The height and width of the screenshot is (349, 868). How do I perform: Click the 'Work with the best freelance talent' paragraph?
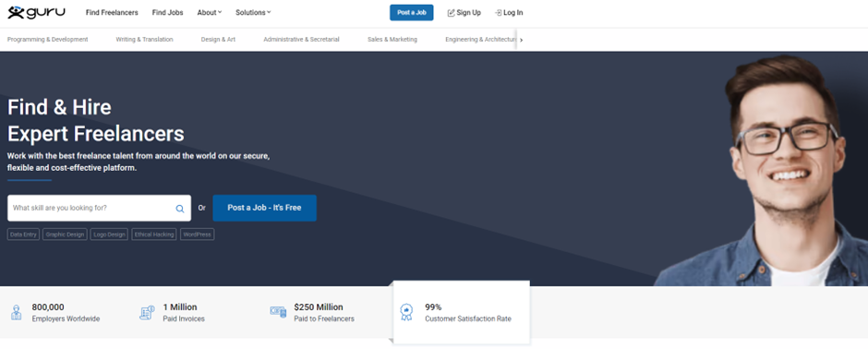tap(139, 162)
